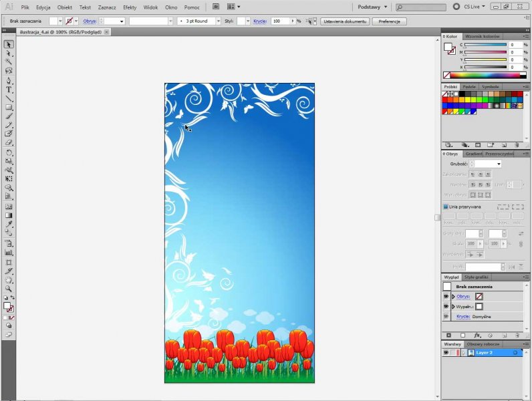
Task: Open the Grubość stroke weight dropdown
Action: click(498, 164)
